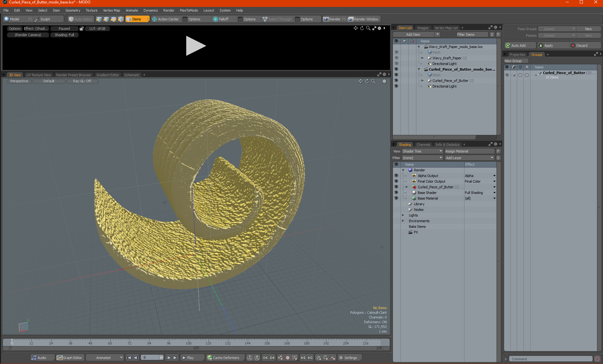The image size is (603, 364).
Task: Switch to the Channels tab
Action: coord(423,145)
